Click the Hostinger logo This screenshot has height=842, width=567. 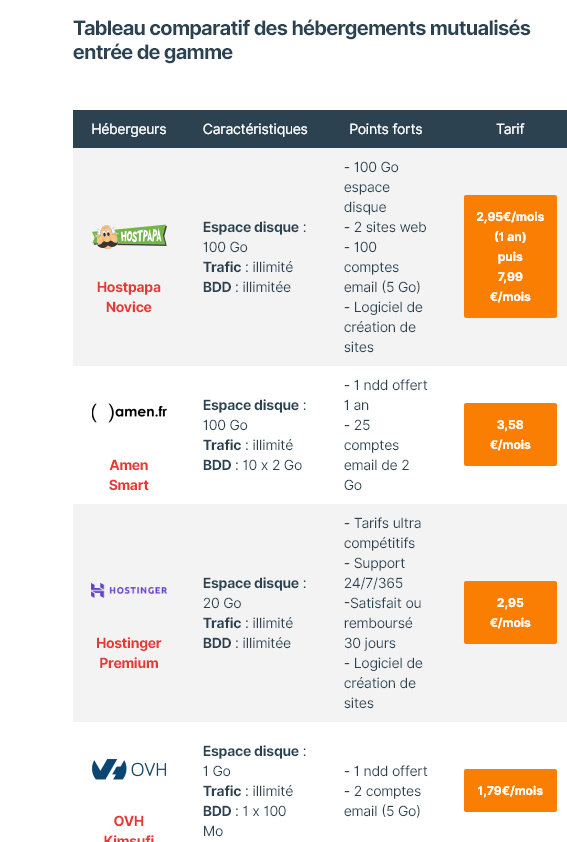[x=129, y=590]
